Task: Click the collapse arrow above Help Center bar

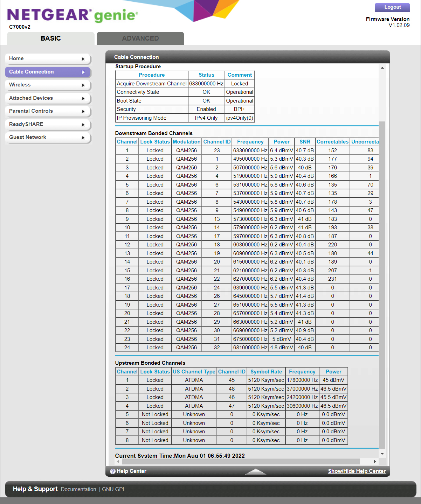Action: (255, 471)
